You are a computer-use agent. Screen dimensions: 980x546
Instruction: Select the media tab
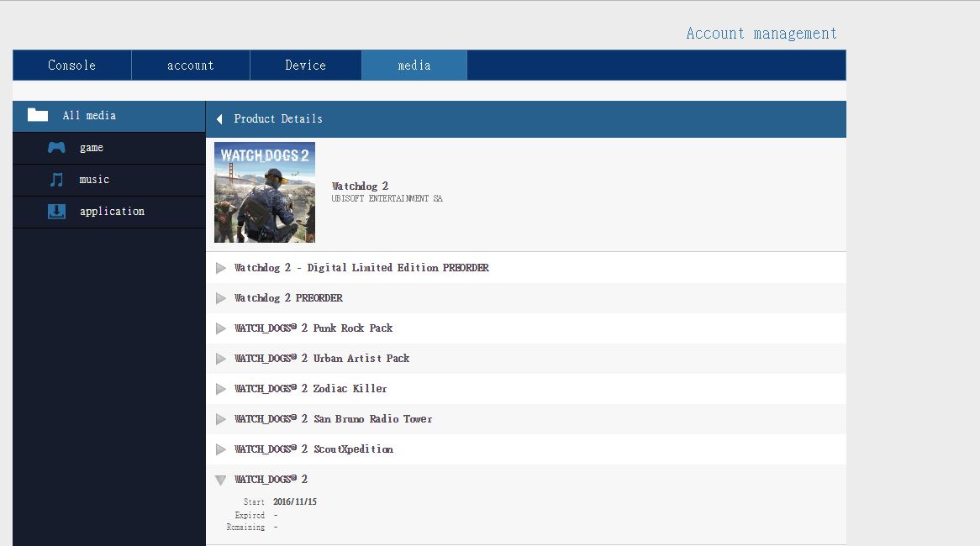coord(414,65)
